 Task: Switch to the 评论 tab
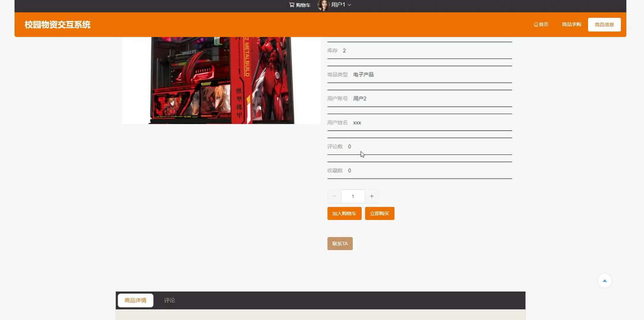pos(169,301)
